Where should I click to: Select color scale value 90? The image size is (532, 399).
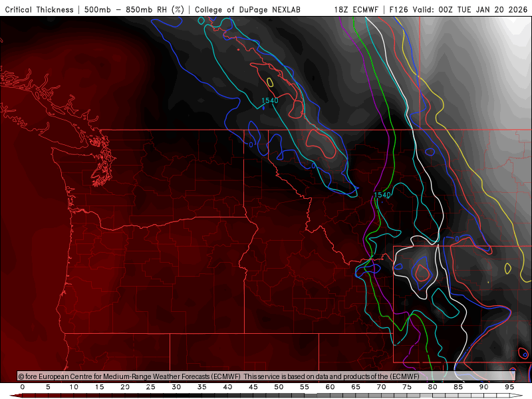click(x=483, y=387)
